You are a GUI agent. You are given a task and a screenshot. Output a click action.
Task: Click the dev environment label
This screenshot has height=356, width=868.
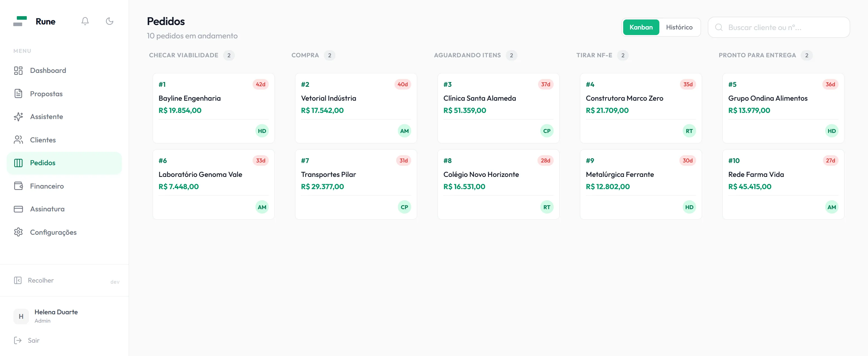115,282
